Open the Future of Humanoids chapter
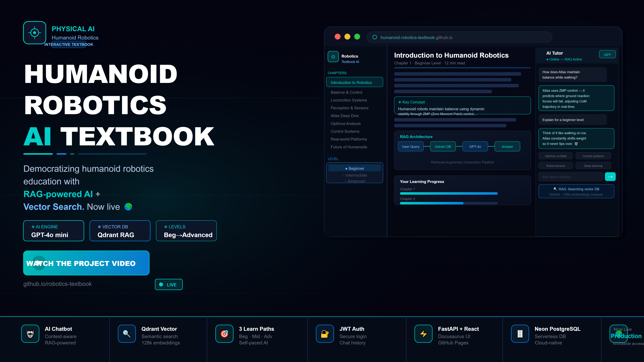 point(349,147)
